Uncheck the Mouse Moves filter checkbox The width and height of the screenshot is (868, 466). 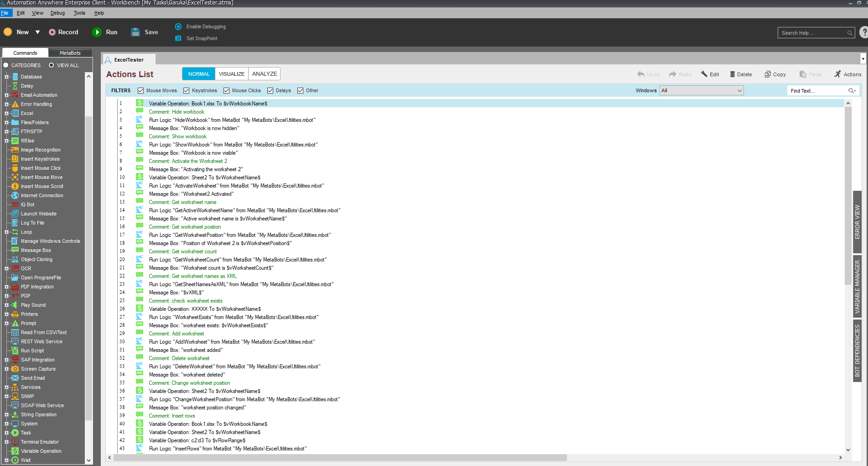click(141, 90)
